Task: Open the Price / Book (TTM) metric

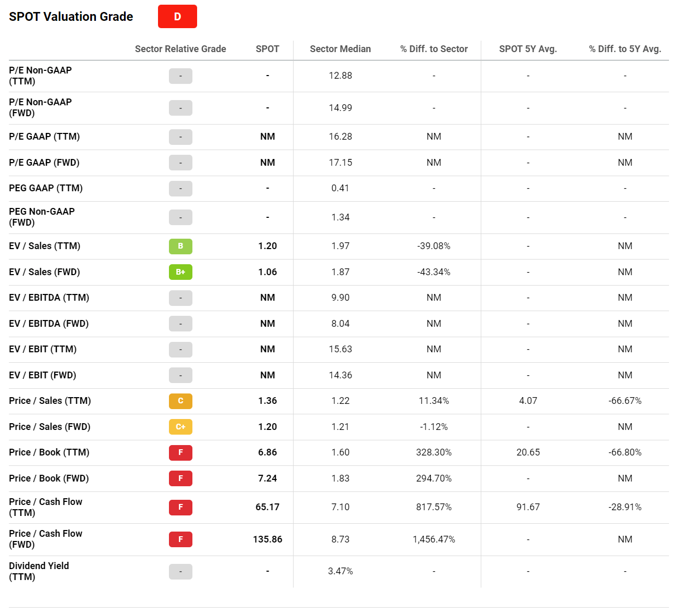Action: pos(49,452)
